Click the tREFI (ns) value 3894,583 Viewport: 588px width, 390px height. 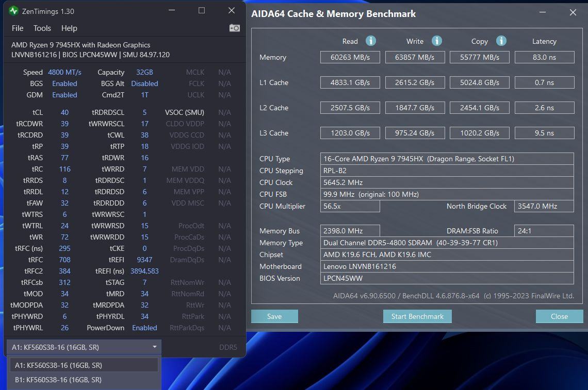144,271
